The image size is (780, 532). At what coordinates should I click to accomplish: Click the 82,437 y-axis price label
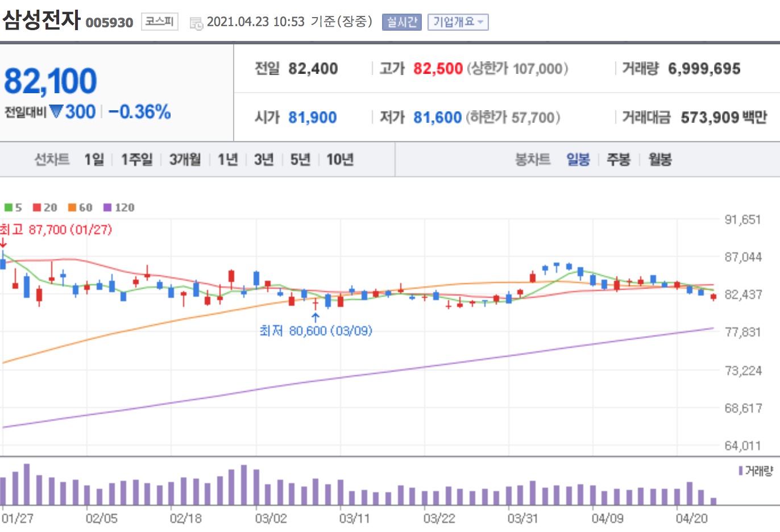(742, 294)
